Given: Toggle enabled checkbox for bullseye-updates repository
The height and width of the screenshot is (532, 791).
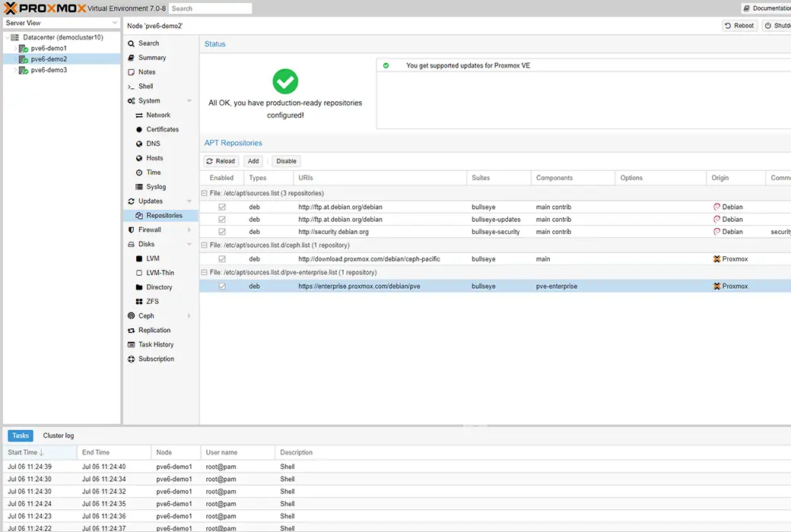Looking at the screenshot, I should 222,220.
